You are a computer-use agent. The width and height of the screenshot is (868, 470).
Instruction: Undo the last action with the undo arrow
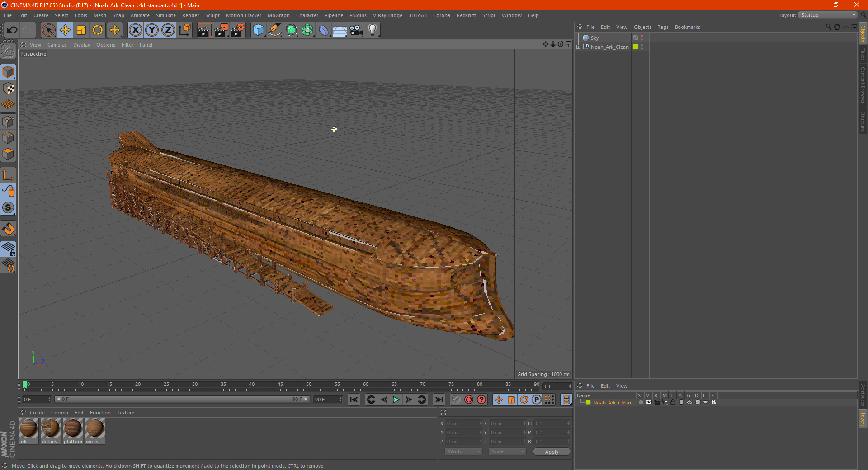12,30
